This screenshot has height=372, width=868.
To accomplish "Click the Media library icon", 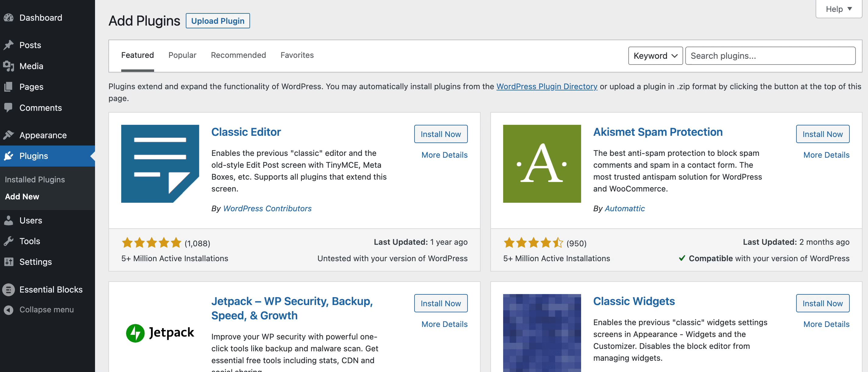I will pos(9,66).
